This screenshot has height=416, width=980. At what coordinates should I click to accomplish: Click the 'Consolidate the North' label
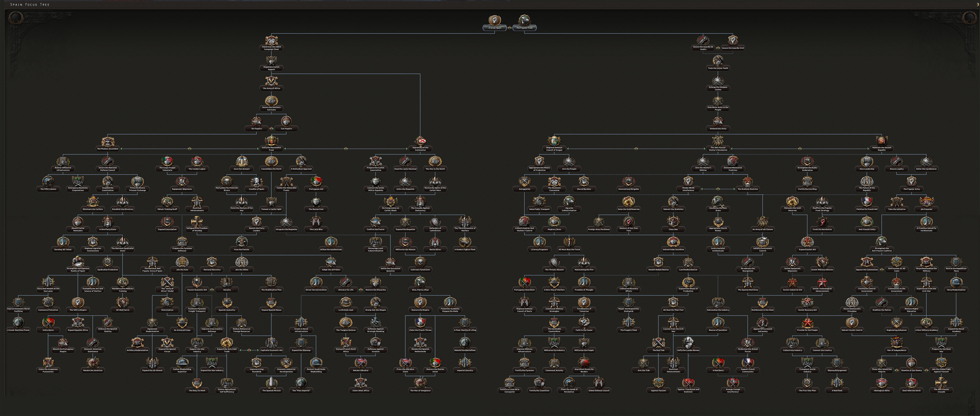click(271, 169)
